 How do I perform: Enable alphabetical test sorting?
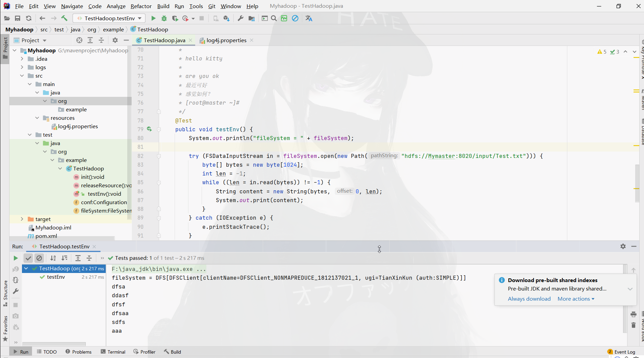tap(53, 258)
